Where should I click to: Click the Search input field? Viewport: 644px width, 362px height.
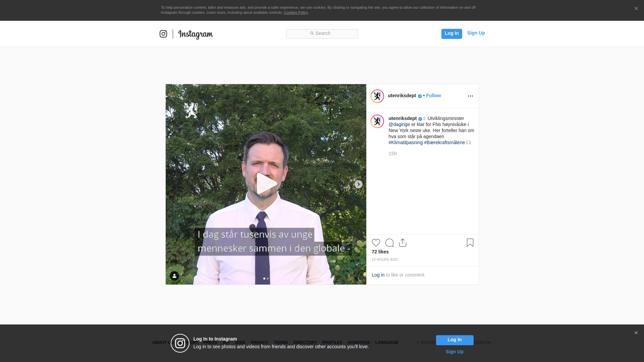pos(322,34)
